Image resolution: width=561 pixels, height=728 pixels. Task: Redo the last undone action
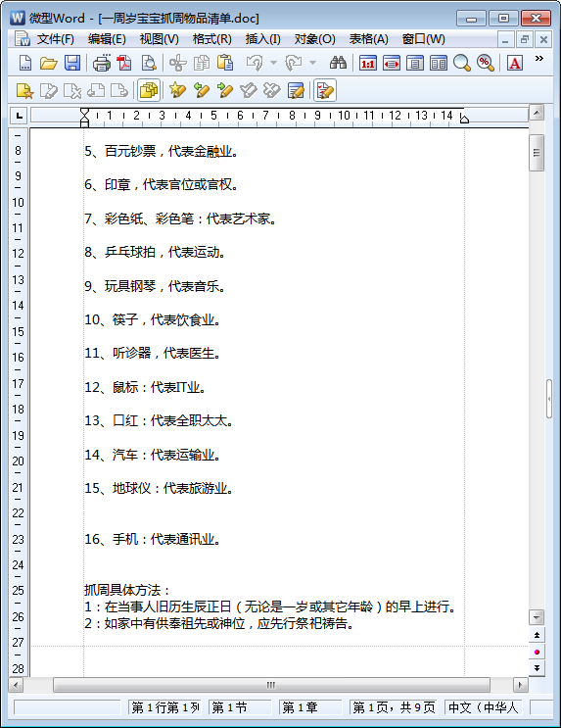pyautogui.click(x=294, y=63)
